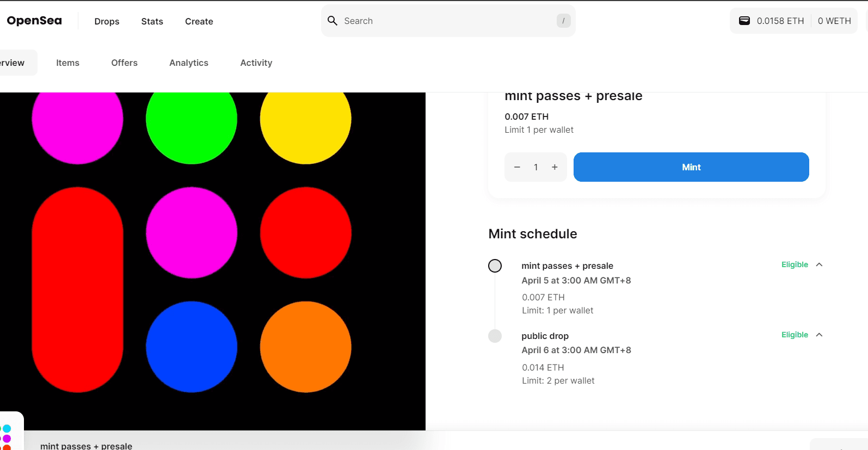
Task: View the Offers tab
Action: click(x=124, y=63)
